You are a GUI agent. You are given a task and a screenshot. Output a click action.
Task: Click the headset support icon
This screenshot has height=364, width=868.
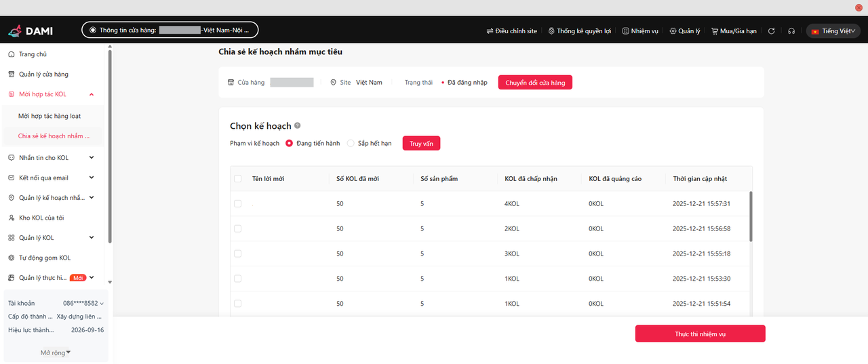[x=791, y=31]
